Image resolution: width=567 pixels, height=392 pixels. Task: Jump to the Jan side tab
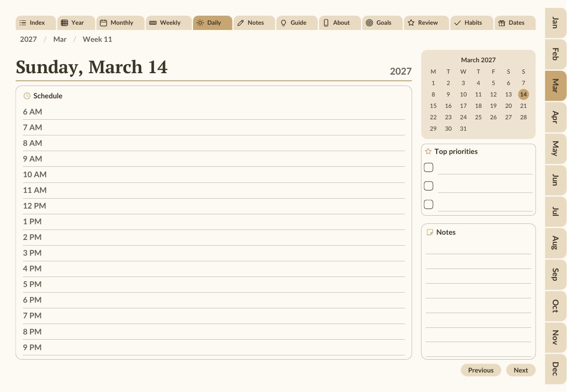pyautogui.click(x=556, y=23)
